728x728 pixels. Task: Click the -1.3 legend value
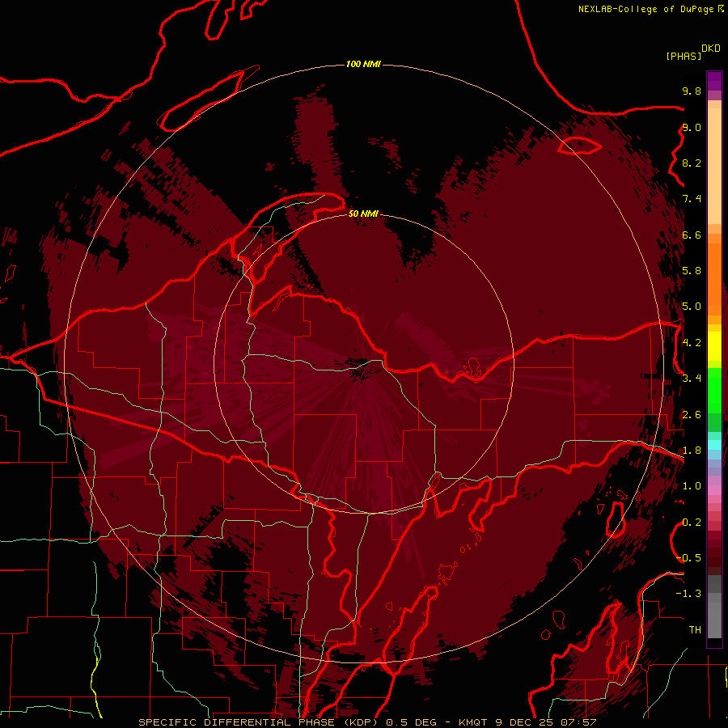pos(688,594)
